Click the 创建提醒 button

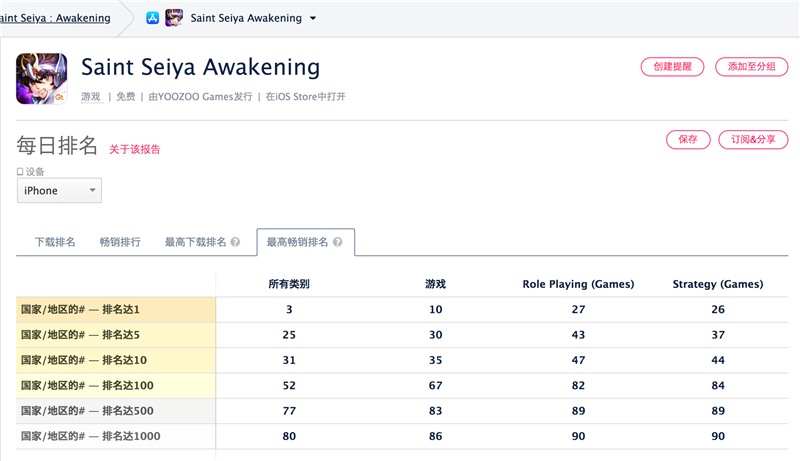[672, 67]
